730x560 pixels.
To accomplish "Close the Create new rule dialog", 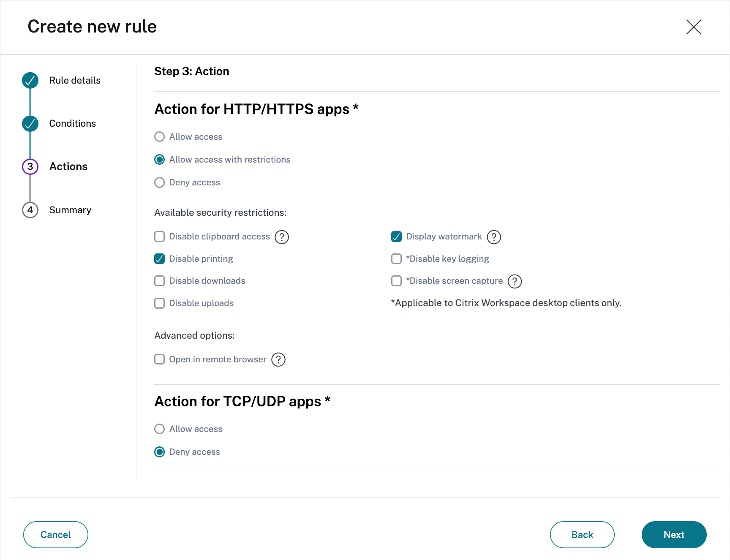I will pos(694,27).
